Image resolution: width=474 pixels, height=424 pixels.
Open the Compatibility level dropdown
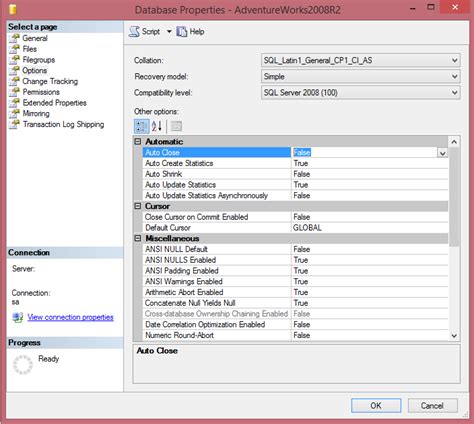click(360, 92)
